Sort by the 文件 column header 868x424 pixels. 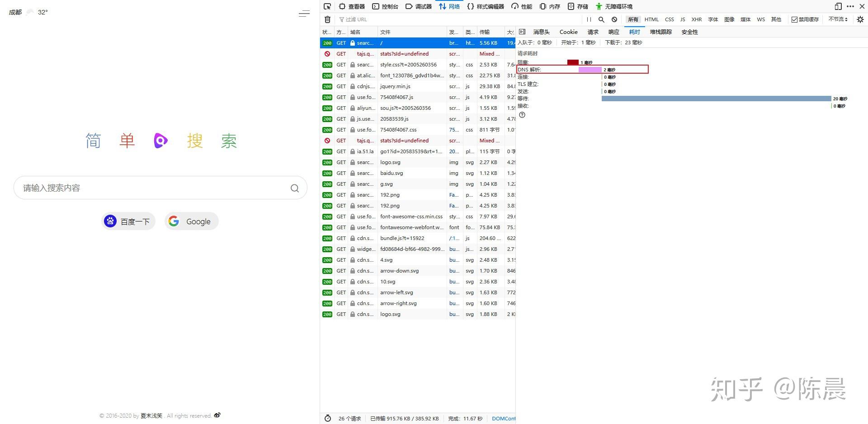[x=412, y=32]
